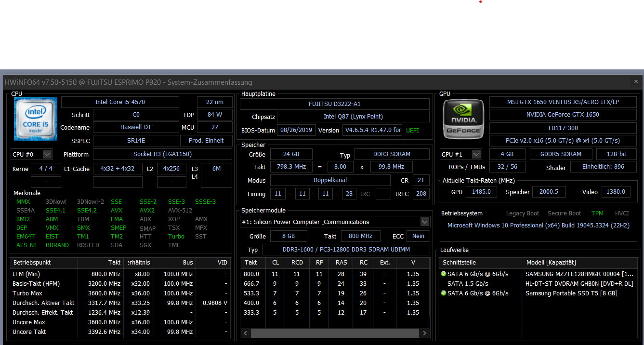Select the Basis-Takt (HFM) row
This screenshot has height=345, width=644.
120,283
